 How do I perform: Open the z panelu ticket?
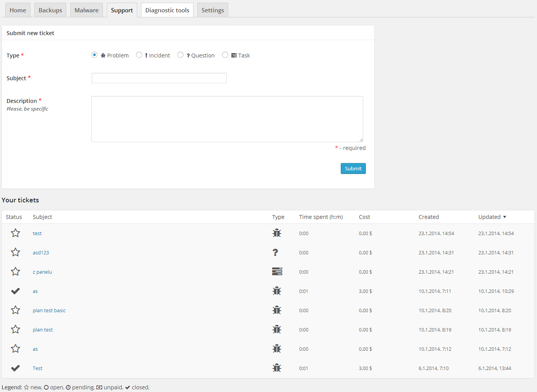(42, 272)
